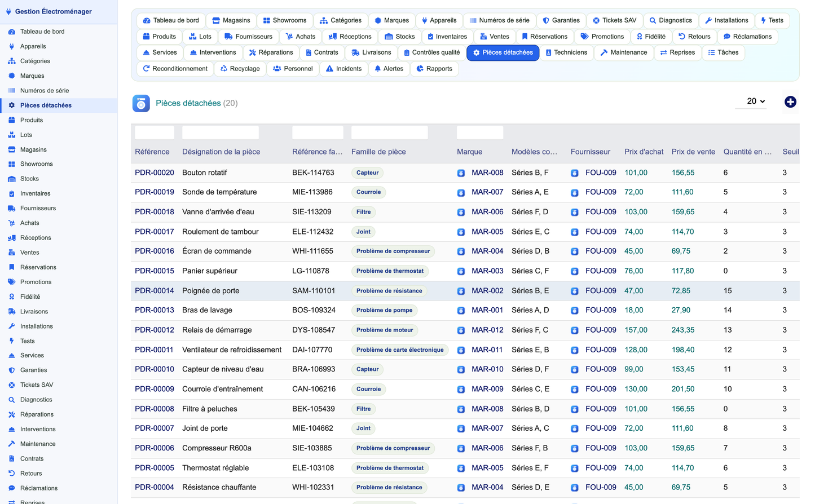The width and height of the screenshot is (815, 504).
Task: Click the Gestion Électroménager plug logo
Action: pyautogui.click(x=8, y=11)
